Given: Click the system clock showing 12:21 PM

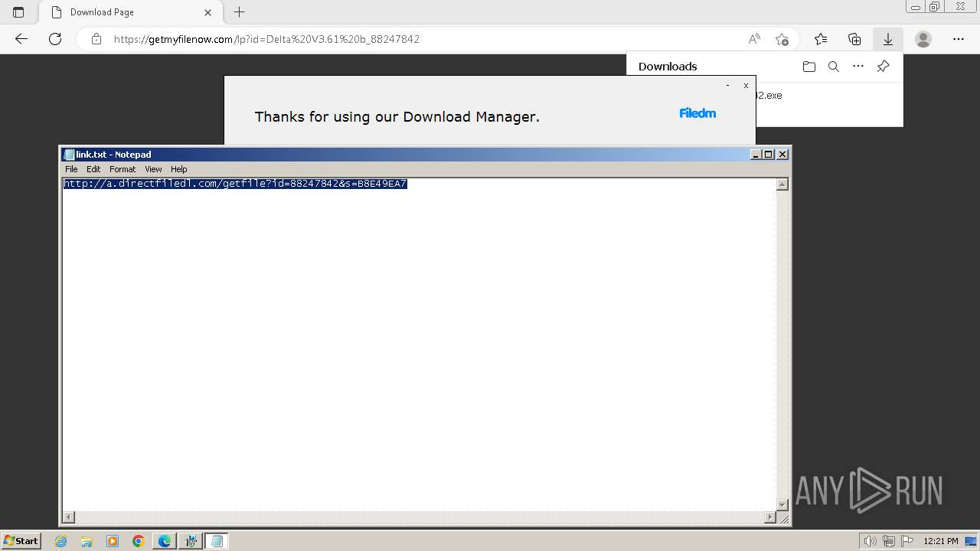Looking at the screenshot, I should coord(941,541).
